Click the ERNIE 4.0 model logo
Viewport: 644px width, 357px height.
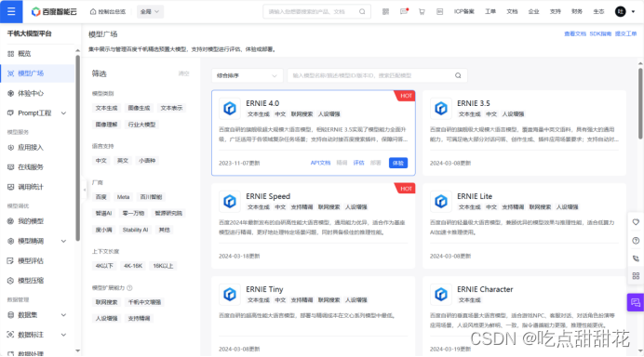click(x=230, y=109)
